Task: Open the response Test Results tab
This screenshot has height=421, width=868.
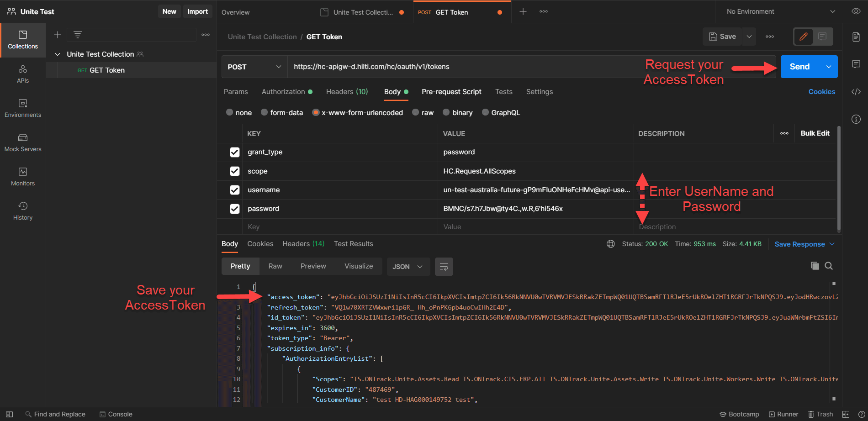Action: point(353,244)
